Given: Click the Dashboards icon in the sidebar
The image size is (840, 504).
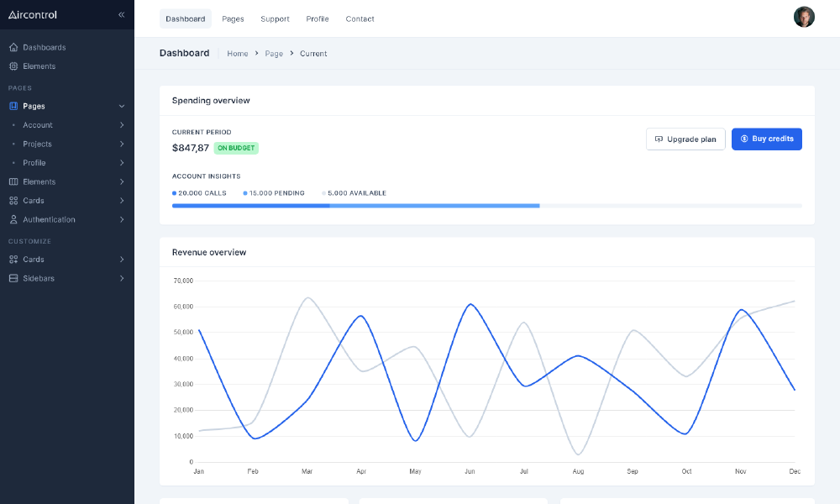Looking at the screenshot, I should 12,47.
